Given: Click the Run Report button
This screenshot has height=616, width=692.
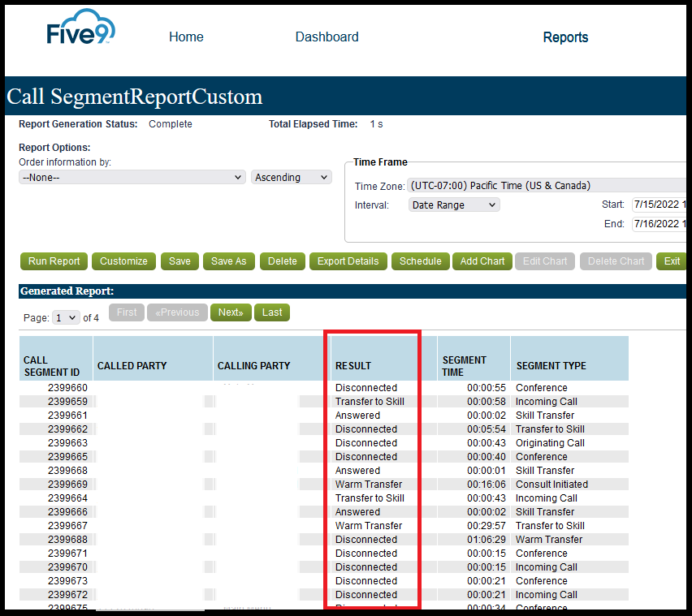Looking at the screenshot, I should pyautogui.click(x=54, y=261).
